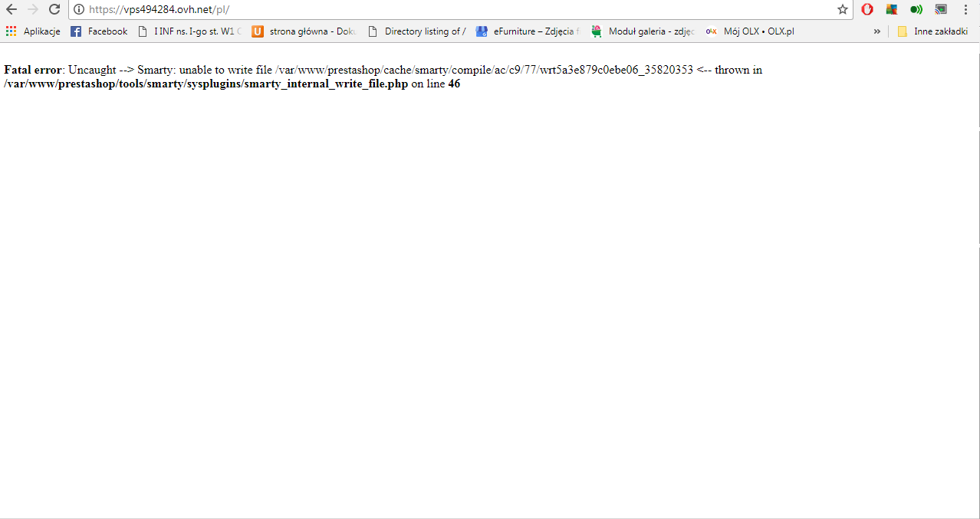Open the Chrome three-dot menu

click(x=965, y=9)
